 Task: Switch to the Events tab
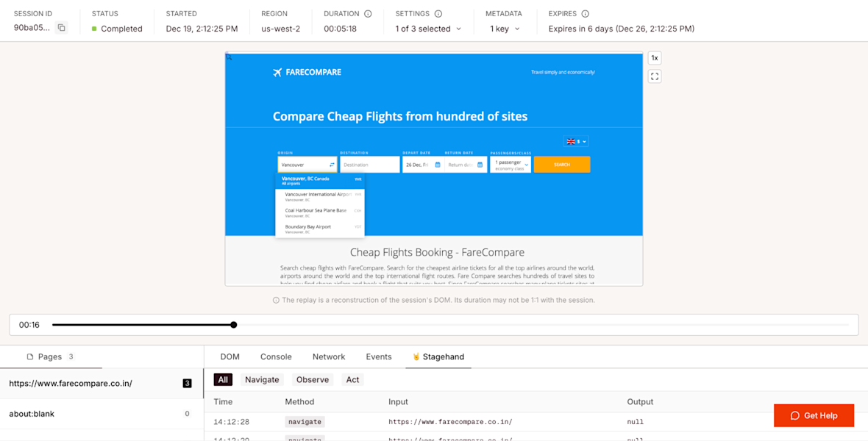tap(379, 357)
